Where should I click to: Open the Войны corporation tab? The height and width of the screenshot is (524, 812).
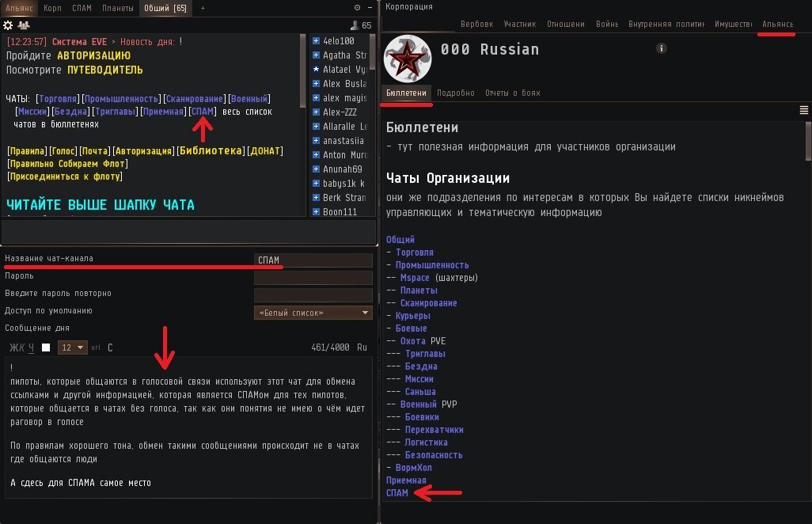pyautogui.click(x=607, y=24)
